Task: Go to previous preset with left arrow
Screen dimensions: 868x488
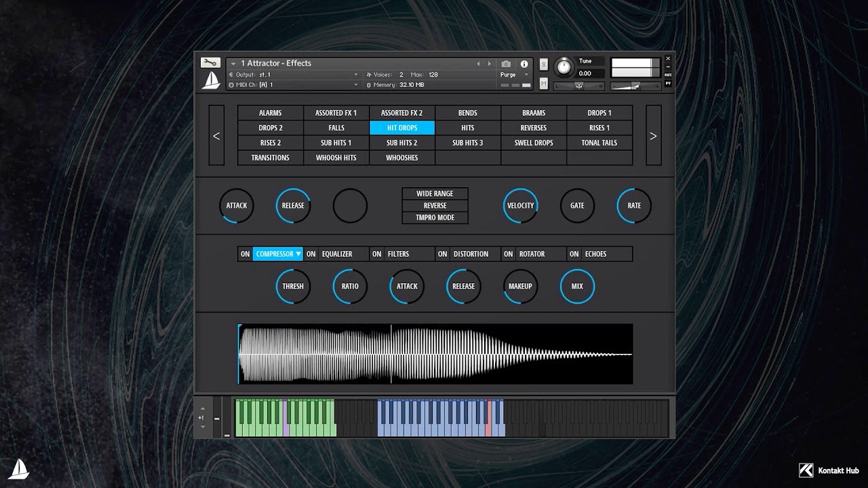Action: click(478, 64)
